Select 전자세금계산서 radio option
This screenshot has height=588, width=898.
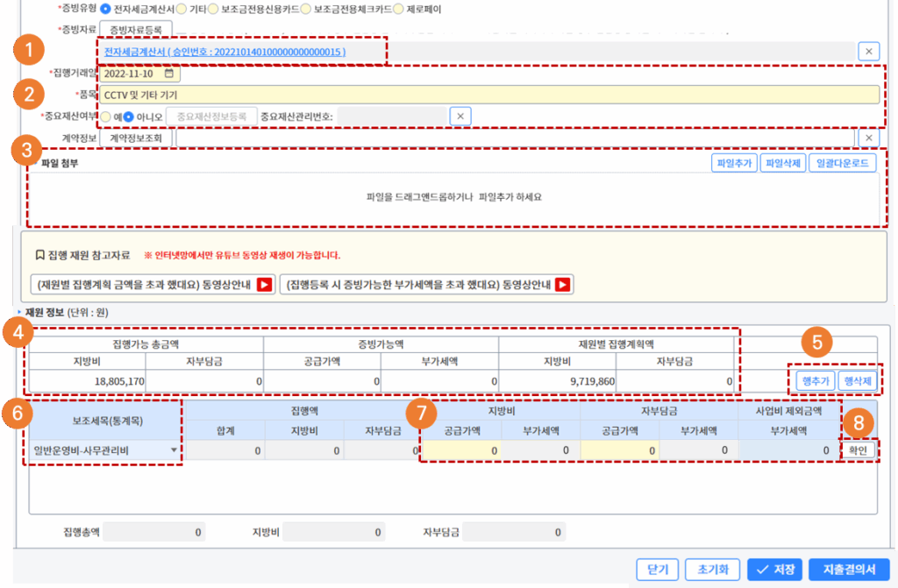coord(105,9)
